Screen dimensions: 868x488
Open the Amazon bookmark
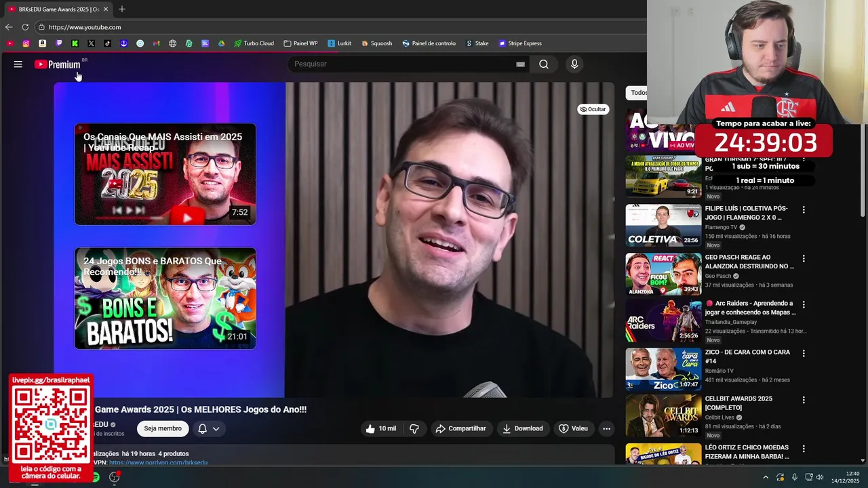tap(42, 43)
